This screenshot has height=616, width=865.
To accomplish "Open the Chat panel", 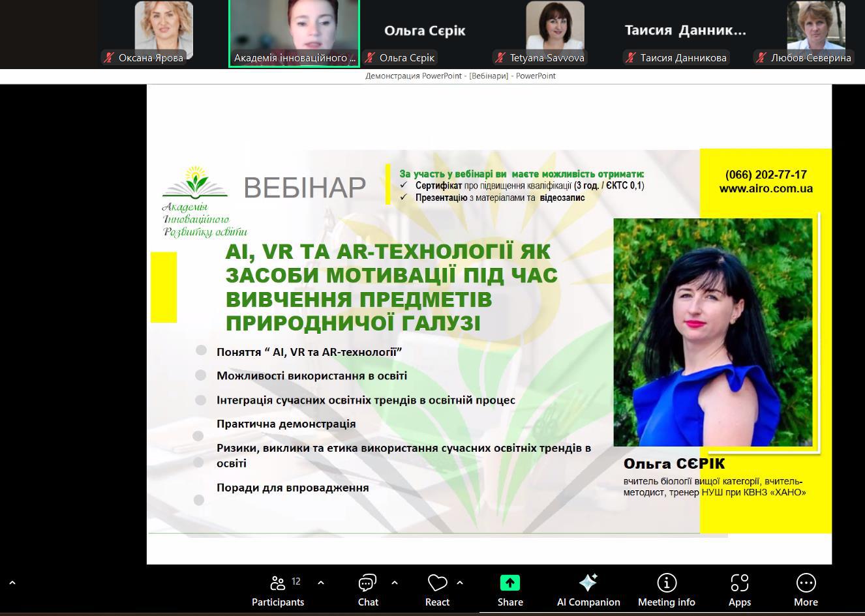I will (x=368, y=590).
